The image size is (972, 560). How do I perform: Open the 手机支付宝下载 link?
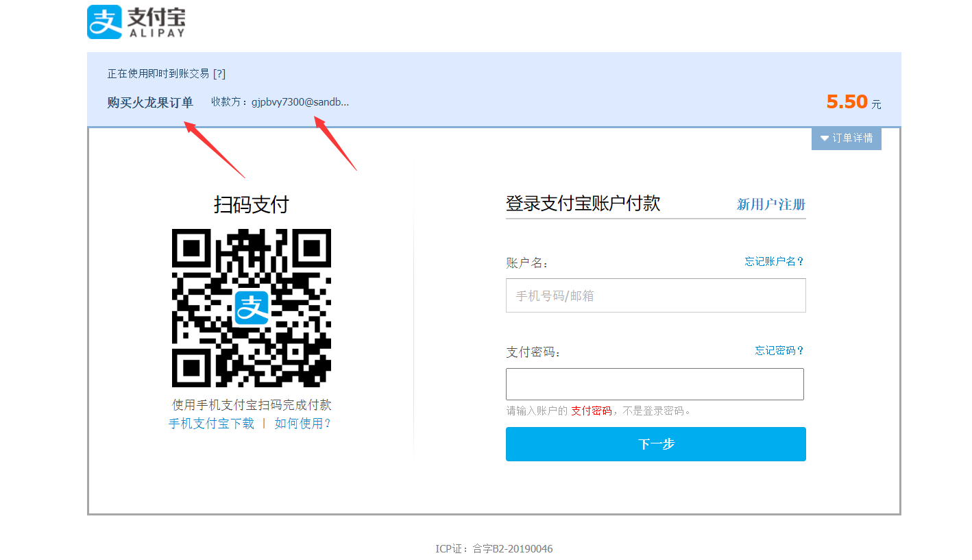click(211, 424)
